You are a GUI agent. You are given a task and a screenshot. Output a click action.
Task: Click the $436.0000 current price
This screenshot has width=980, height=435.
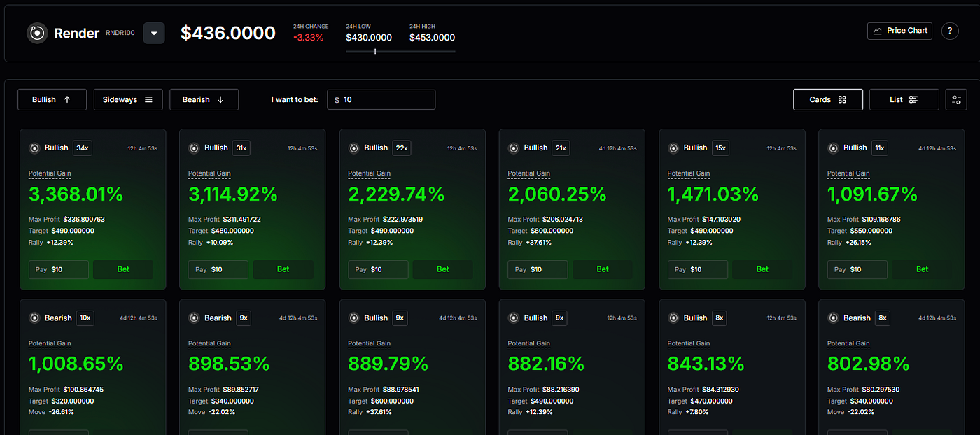point(228,33)
